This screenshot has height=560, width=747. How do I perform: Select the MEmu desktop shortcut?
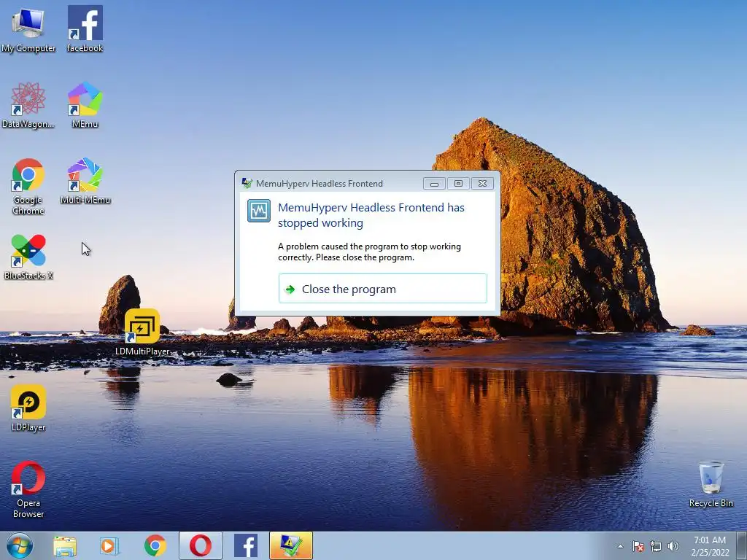pyautogui.click(x=85, y=106)
